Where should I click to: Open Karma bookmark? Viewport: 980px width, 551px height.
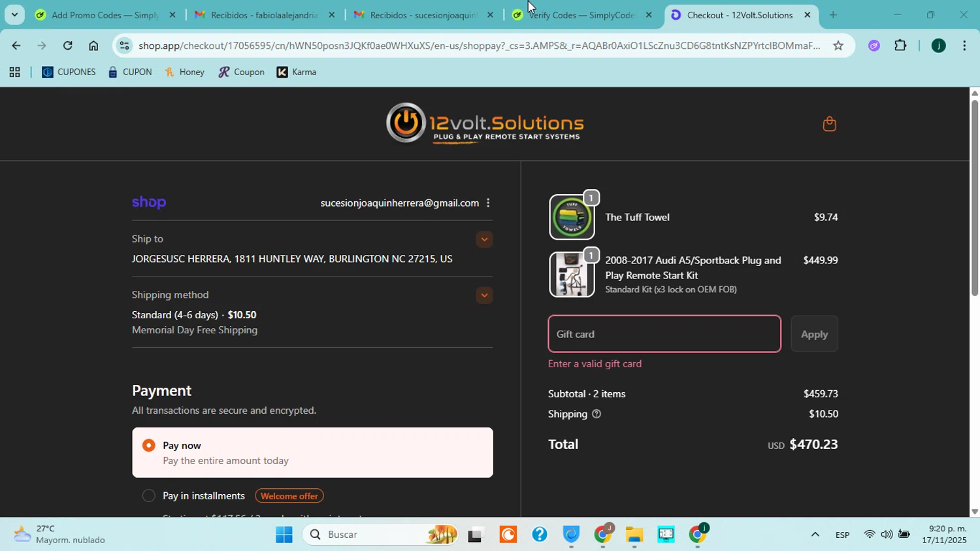point(297,73)
